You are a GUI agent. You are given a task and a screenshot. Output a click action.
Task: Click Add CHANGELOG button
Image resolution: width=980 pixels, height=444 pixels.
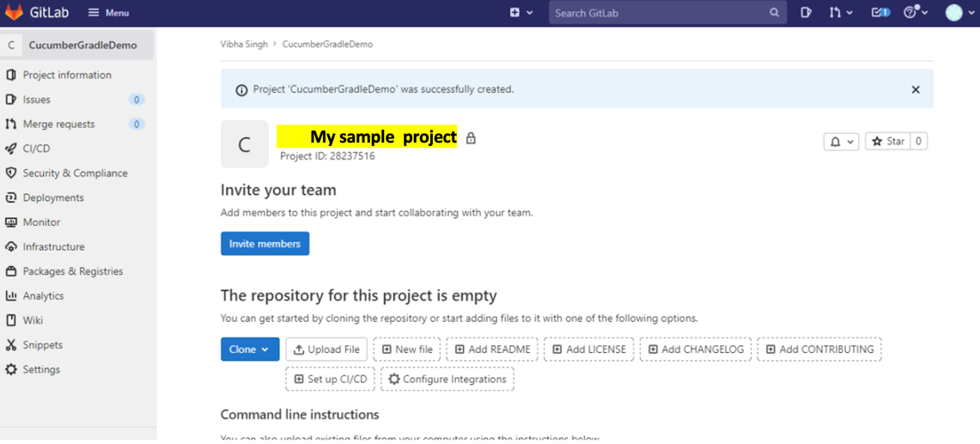(x=697, y=350)
